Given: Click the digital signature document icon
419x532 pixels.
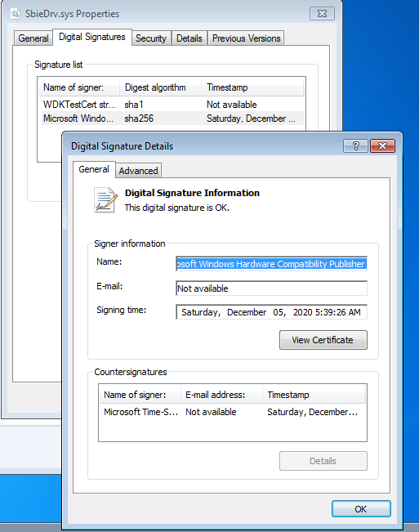Looking at the screenshot, I should click(105, 200).
